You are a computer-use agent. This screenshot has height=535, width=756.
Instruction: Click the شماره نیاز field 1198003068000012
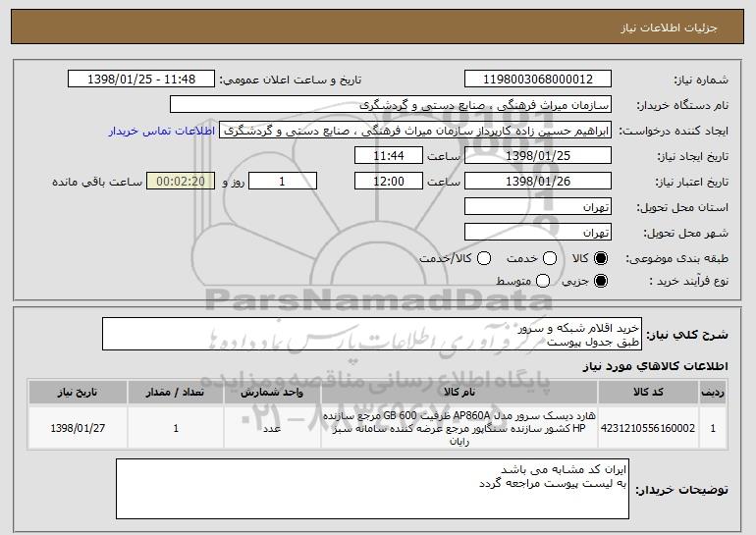point(538,80)
